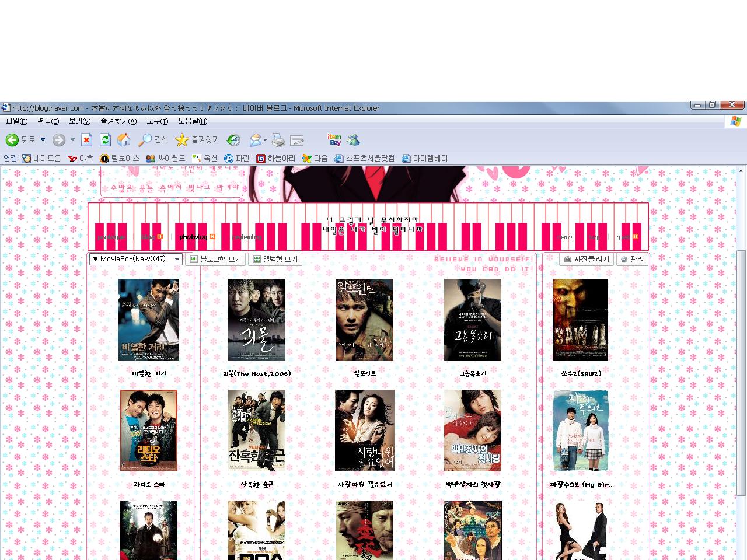
Task: Click the 관리 manage button
Action: pos(633,259)
